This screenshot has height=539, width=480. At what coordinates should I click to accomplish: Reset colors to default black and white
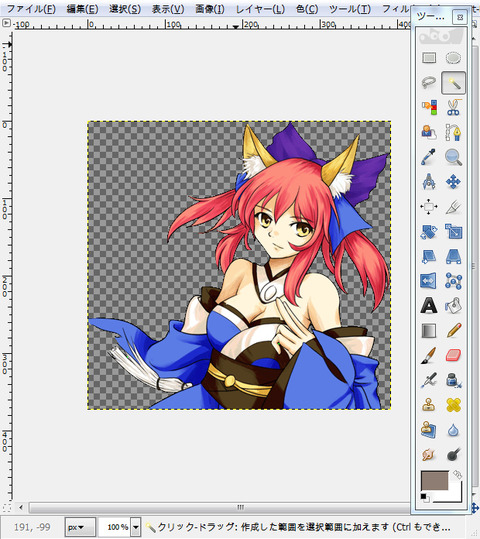(424, 497)
